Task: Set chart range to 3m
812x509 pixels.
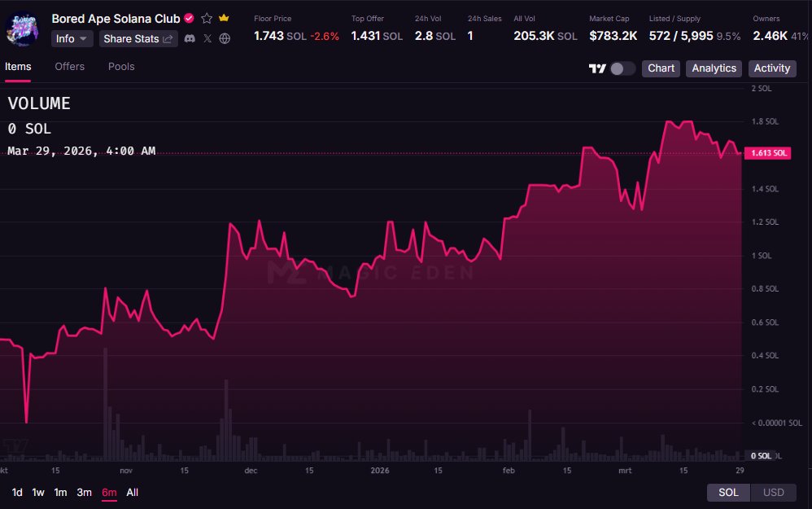Action: coord(84,493)
